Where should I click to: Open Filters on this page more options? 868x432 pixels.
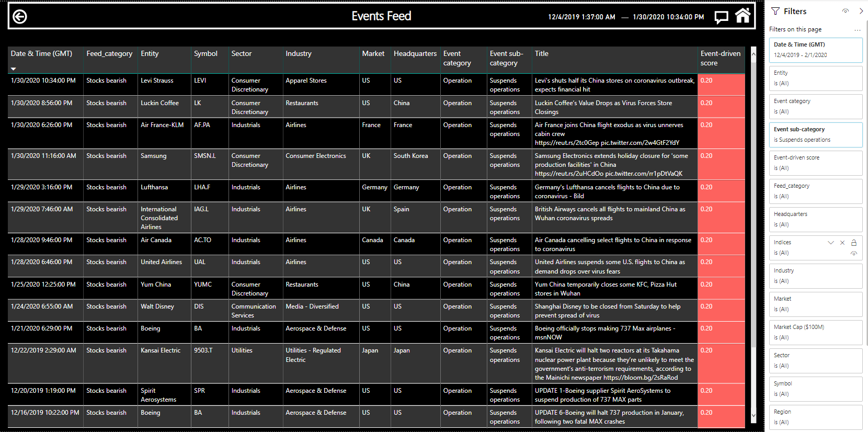click(x=858, y=30)
